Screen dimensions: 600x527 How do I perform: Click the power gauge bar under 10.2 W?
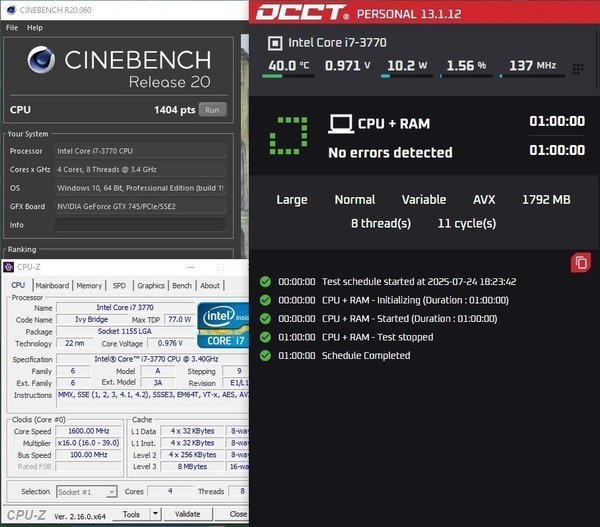point(407,76)
